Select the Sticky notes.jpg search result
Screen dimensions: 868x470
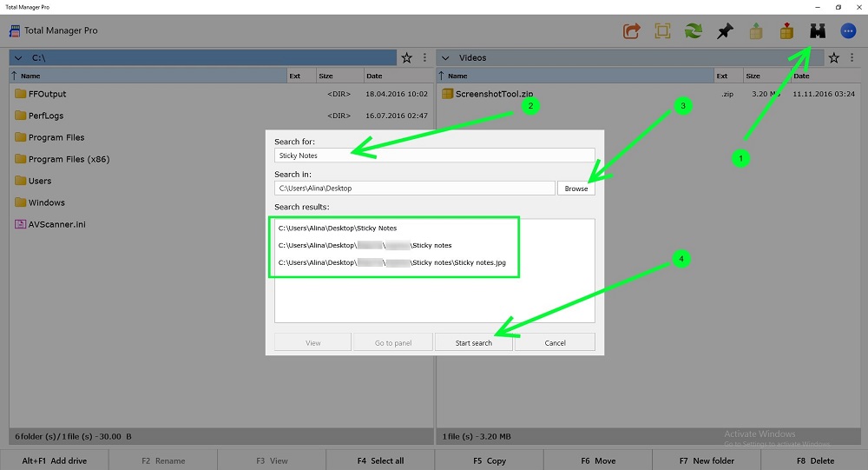pos(392,262)
